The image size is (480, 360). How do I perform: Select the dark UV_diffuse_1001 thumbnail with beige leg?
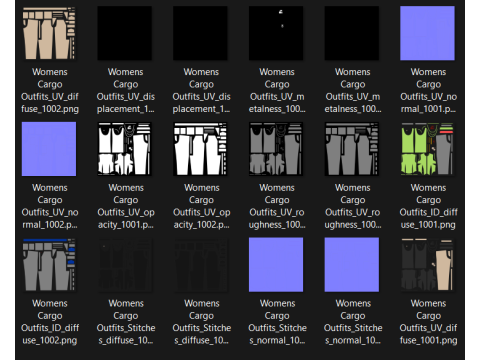[427, 264]
